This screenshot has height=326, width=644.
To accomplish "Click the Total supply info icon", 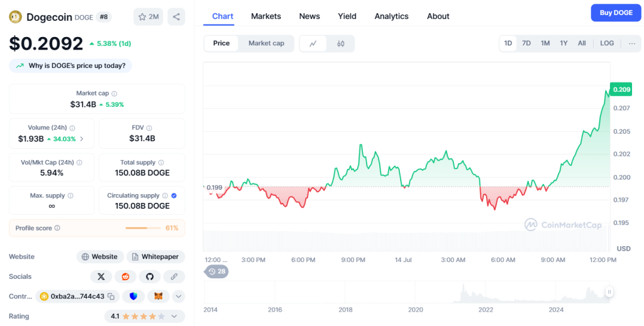I will 161,163.
